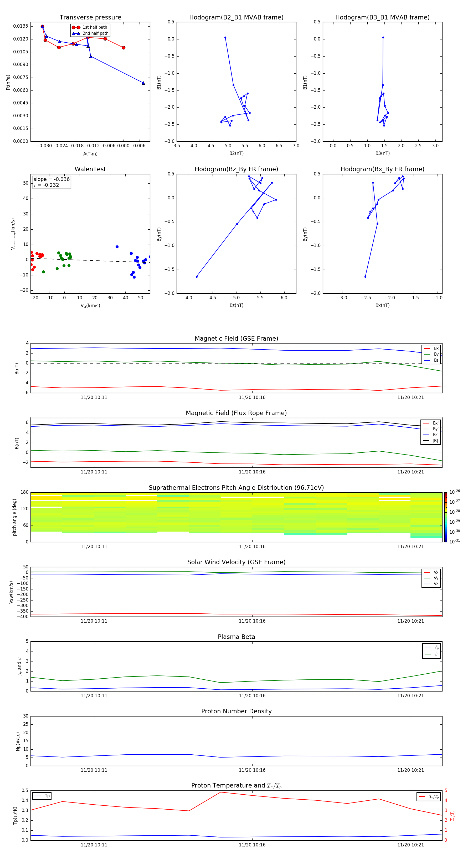This screenshot has height=868, width=473.
Task: Click the 'Proton Number Density' panel title
Action: 236,711
